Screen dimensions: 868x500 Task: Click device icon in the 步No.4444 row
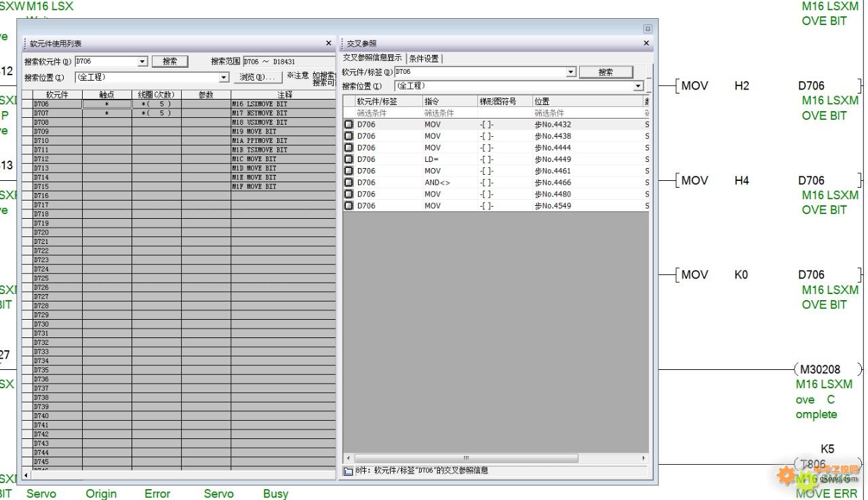(x=349, y=148)
